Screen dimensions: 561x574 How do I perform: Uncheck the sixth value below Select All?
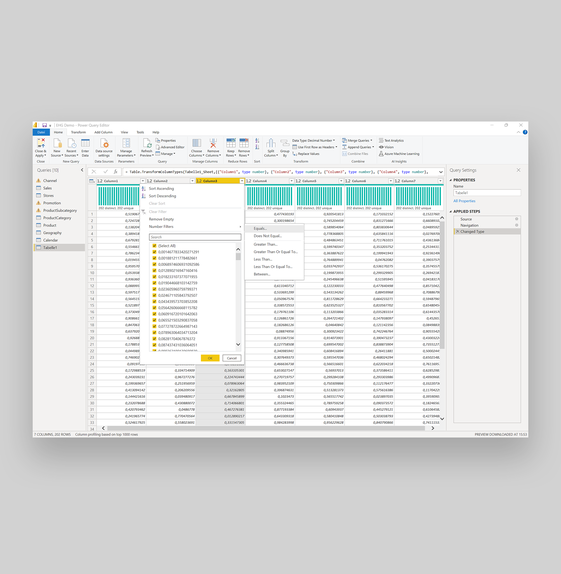[155, 283]
